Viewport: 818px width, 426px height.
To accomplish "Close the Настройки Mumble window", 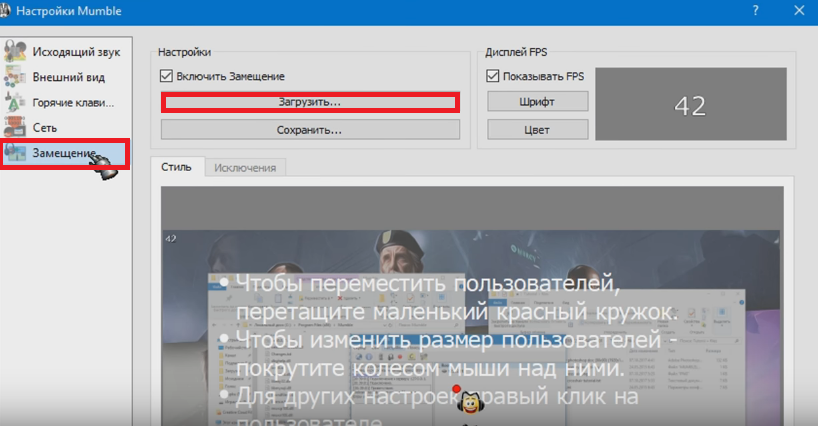I will click(799, 10).
